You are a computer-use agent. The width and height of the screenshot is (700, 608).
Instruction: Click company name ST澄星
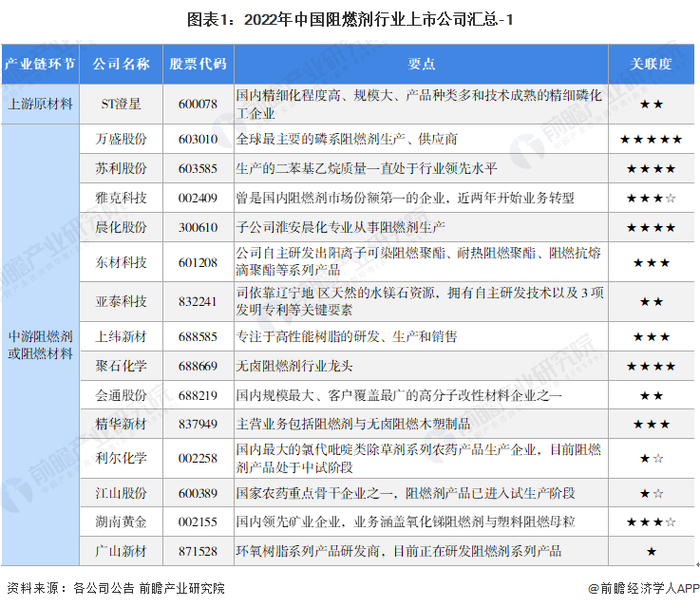[x=121, y=104]
